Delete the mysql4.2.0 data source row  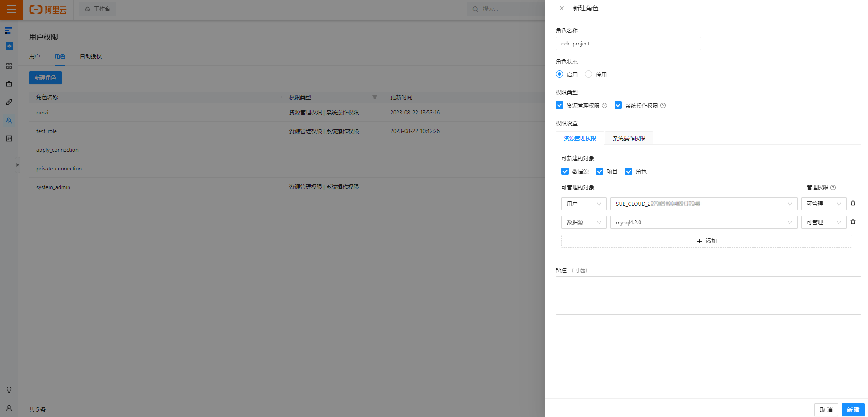coord(853,222)
